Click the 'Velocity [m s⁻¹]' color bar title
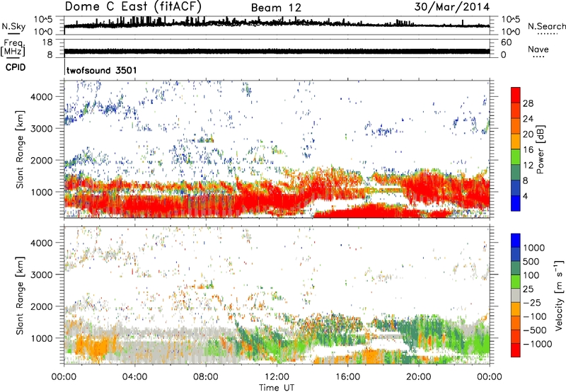The height and width of the screenshot is (392, 566). click(559, 295)
